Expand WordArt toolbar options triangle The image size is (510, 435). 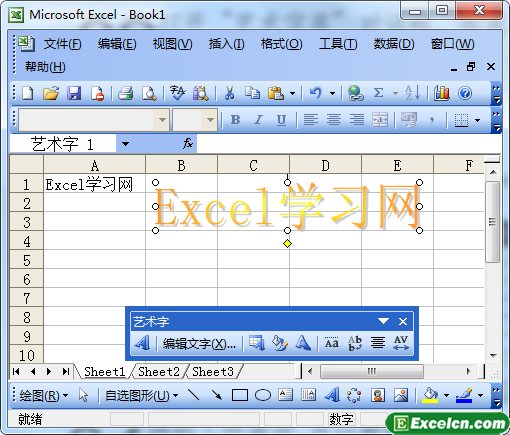(383, 321)
